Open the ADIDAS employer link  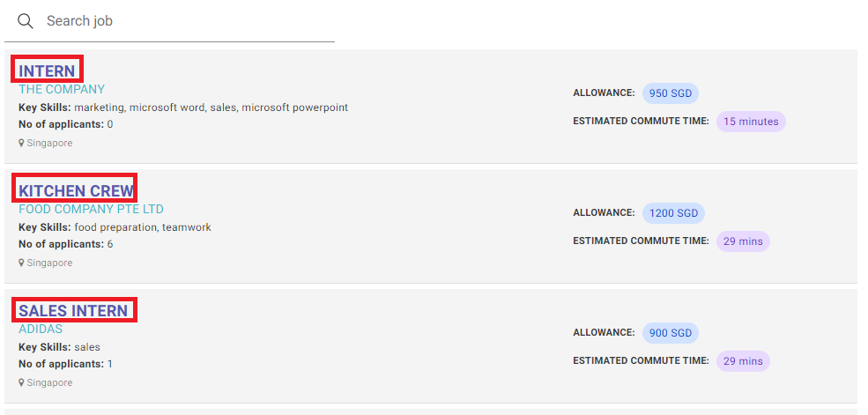coord(41,330)
